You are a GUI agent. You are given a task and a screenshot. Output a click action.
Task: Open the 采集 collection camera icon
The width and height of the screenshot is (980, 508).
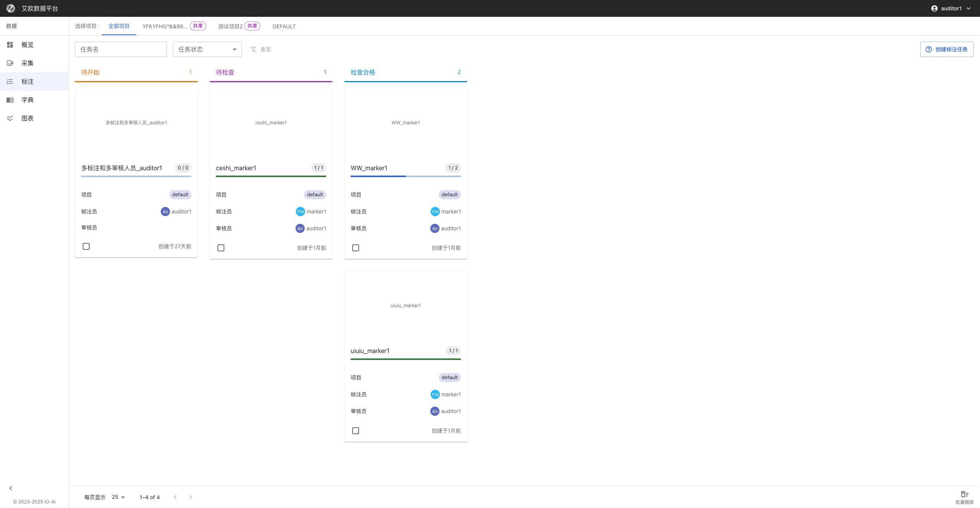click(10, 63)
